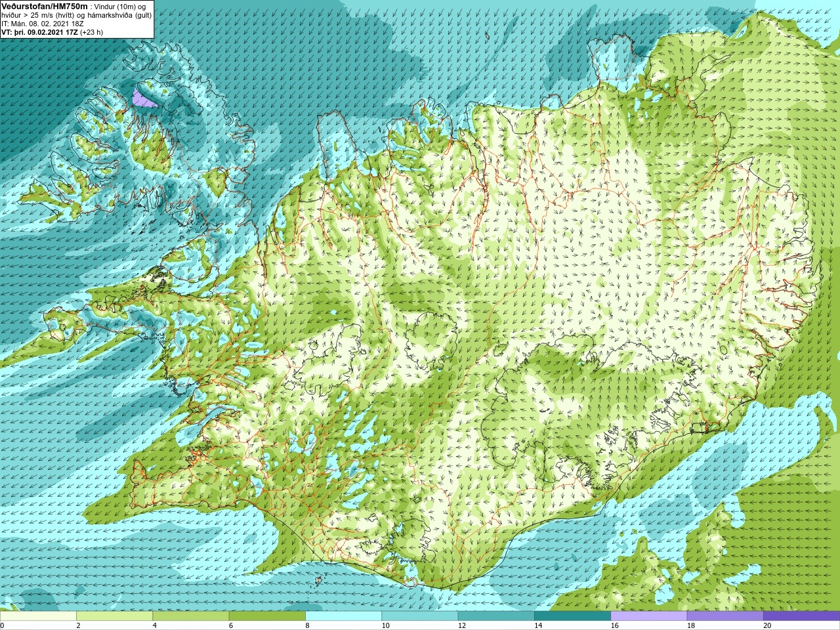Click the light lavender 16–18 m/s legend swatch
This screenshot has width=840, height=630.
[x=648, y=616]
